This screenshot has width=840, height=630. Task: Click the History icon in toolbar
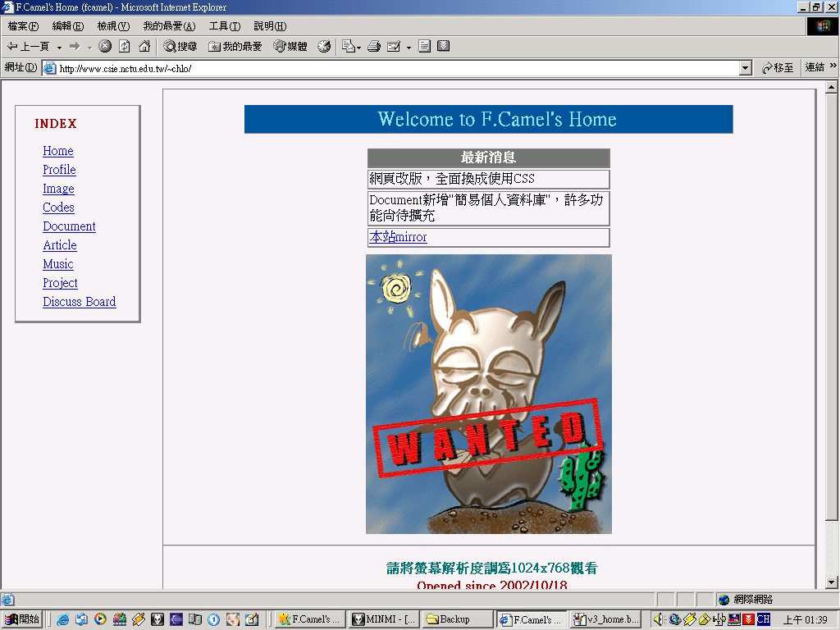click(x=324, y=47)
